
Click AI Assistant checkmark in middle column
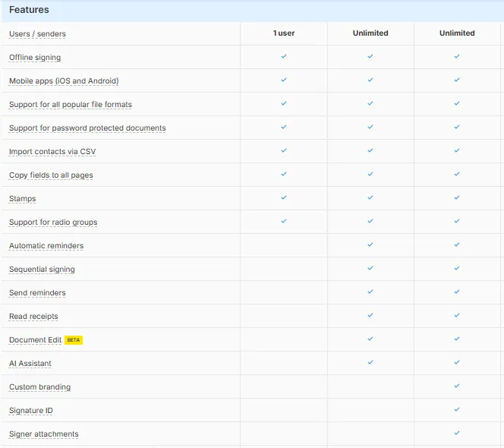point(370,362)
